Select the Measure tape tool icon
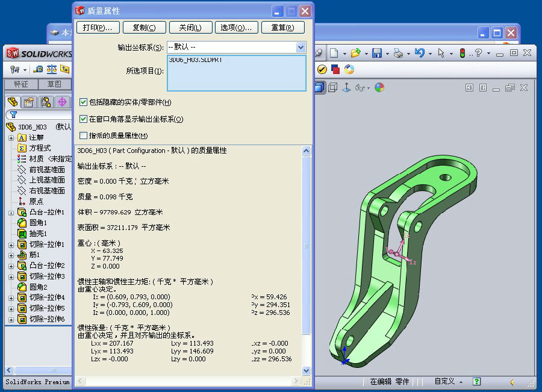542x392 pixels. click(x=38, y=69)
